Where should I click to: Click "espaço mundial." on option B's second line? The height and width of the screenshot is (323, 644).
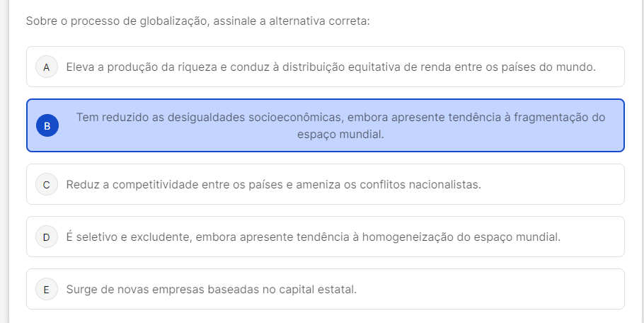point(340,133)
